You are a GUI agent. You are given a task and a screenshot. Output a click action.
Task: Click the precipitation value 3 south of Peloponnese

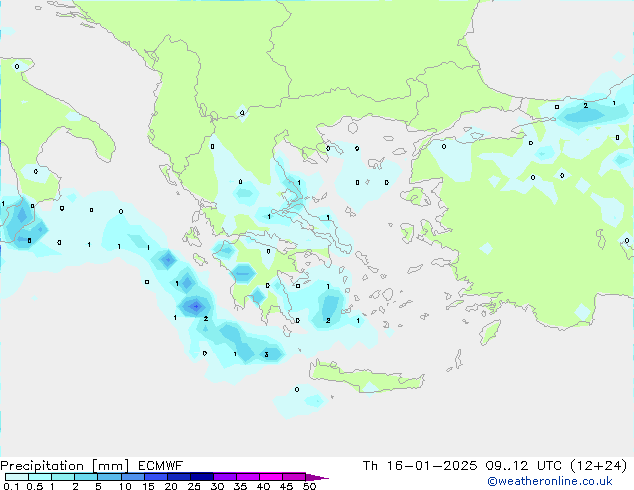pos(265,354)
